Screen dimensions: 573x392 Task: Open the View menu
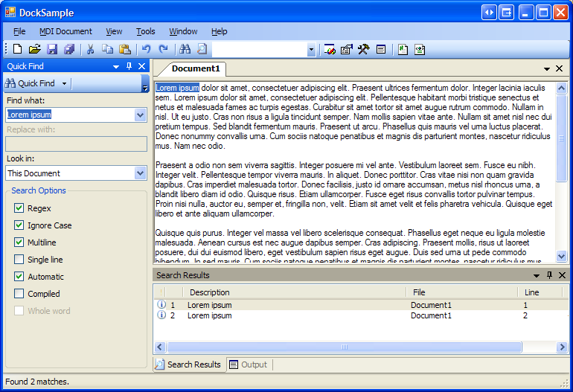(x=114, y=31)
